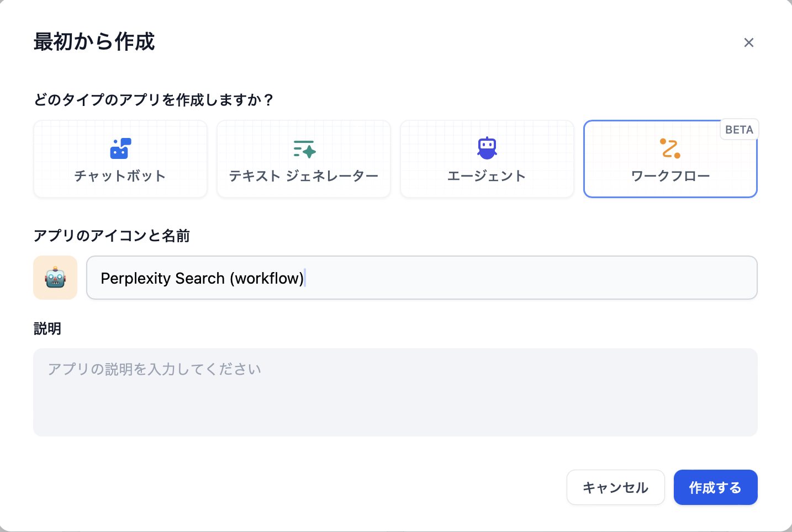Choose チャットボット as the app type
The image size is (792, 532).
pyautogui.click(x=120, y=159)
